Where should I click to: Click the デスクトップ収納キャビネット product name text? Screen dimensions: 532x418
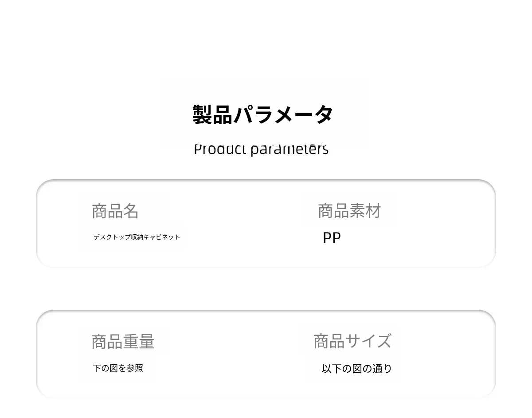pyautogui.click(x=137, y=237)
